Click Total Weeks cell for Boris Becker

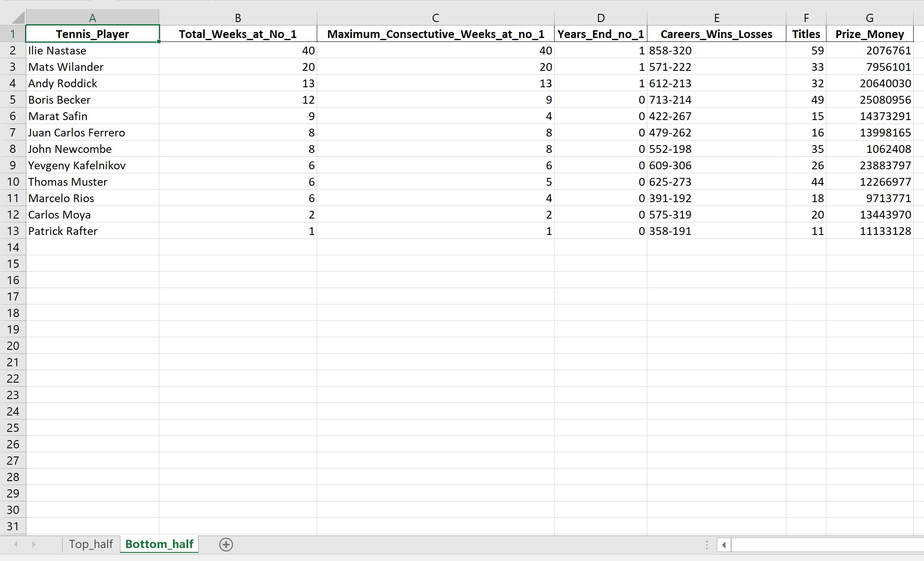(238, 100)
